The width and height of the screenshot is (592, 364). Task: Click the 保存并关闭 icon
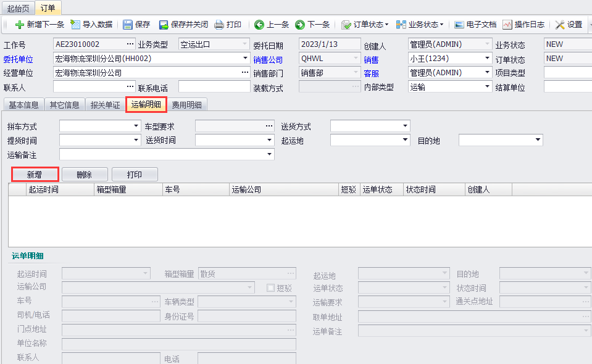point(164,25)
